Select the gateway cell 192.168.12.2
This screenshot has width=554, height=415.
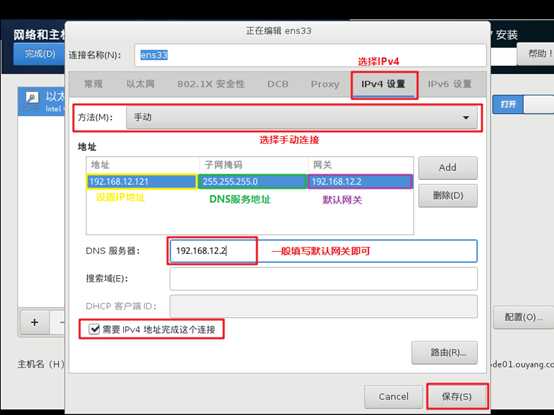click(x=360, y=182)
